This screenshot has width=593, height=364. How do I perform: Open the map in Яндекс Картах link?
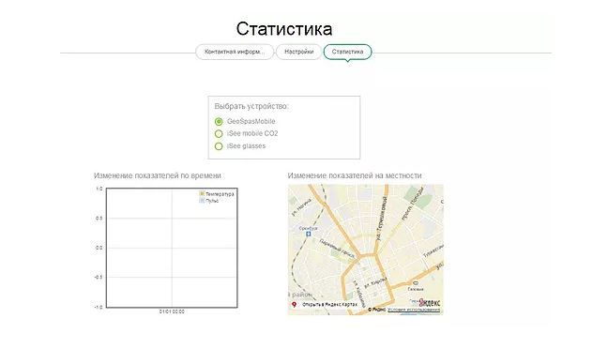click(x=329, y=304)
